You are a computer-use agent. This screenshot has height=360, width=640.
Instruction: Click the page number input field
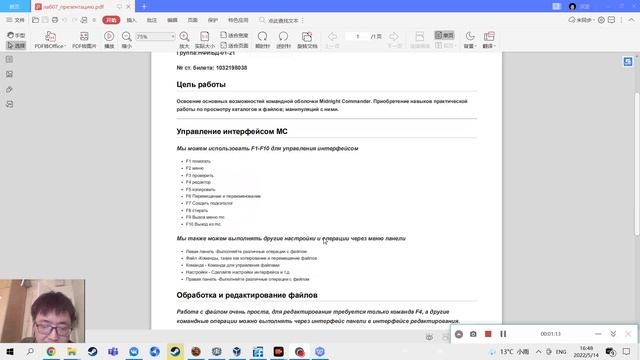tap(358, 36)
